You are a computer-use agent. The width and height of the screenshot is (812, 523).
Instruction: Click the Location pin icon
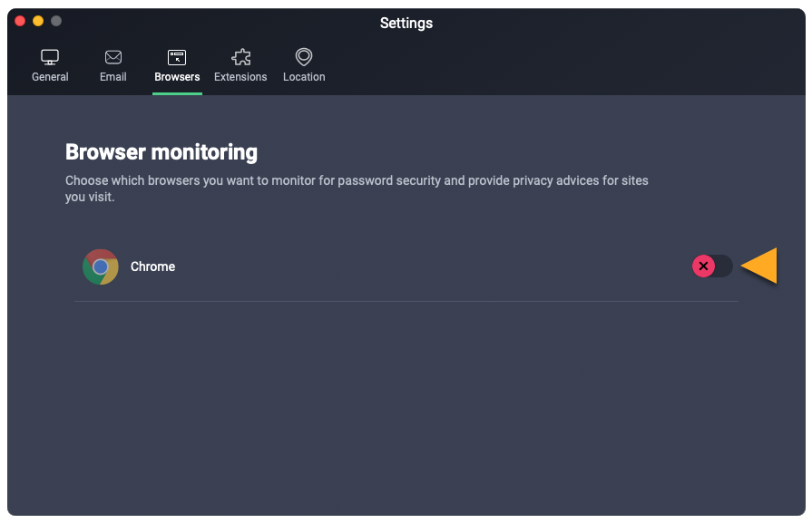pos(304,57)
